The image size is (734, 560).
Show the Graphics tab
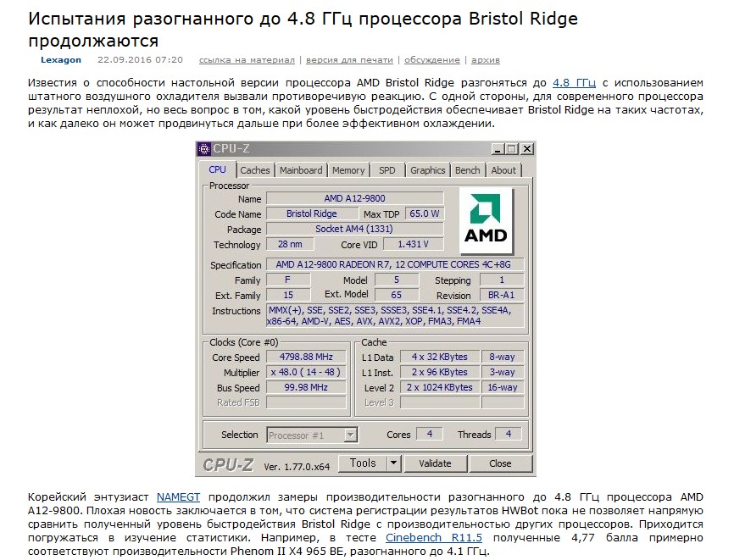pos(427,170)
